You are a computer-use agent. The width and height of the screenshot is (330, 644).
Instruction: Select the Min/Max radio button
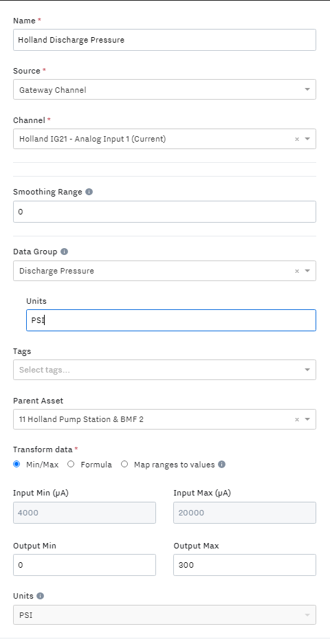[x=16, y=464]
